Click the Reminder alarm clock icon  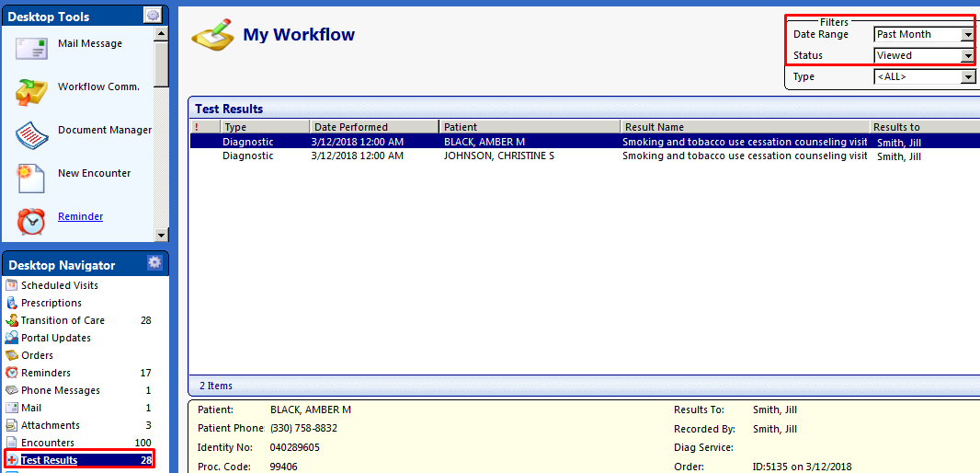coord(30,221)
